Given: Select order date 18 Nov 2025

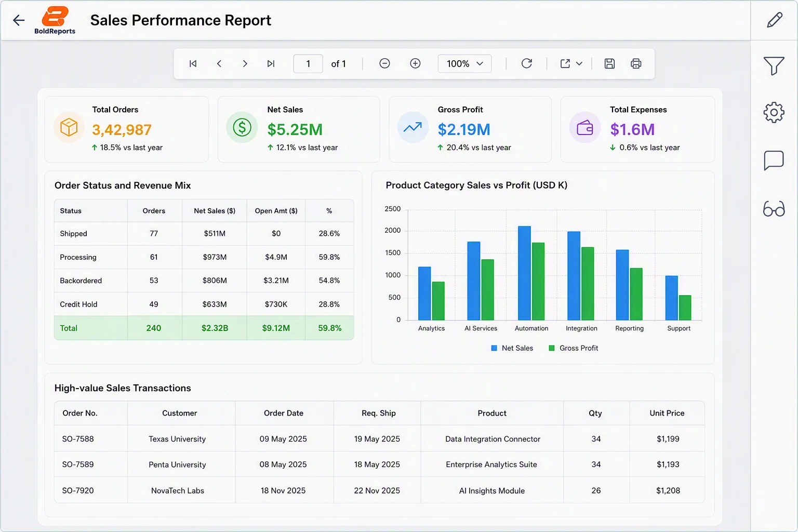Looking at the screenshot, I should (x=283, y=490).
